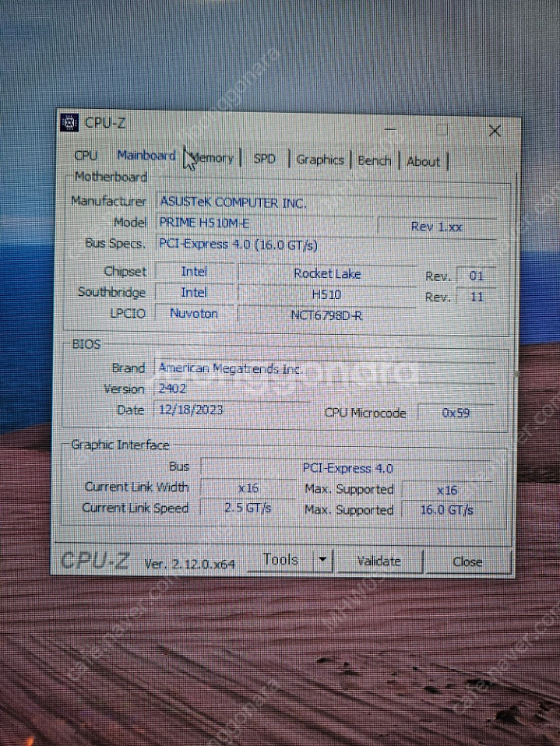560x746 pixels.
Task: Click CPU Microcode value 0x59
Action: pos(456,413)
